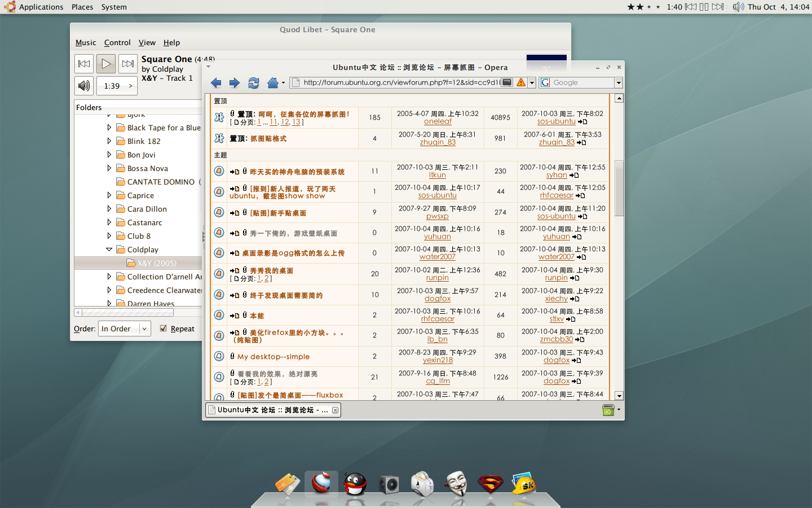Viewport: 812px width, 508px height.
Task: Open View menu in Quod Libet
Action: pos(147,42)
